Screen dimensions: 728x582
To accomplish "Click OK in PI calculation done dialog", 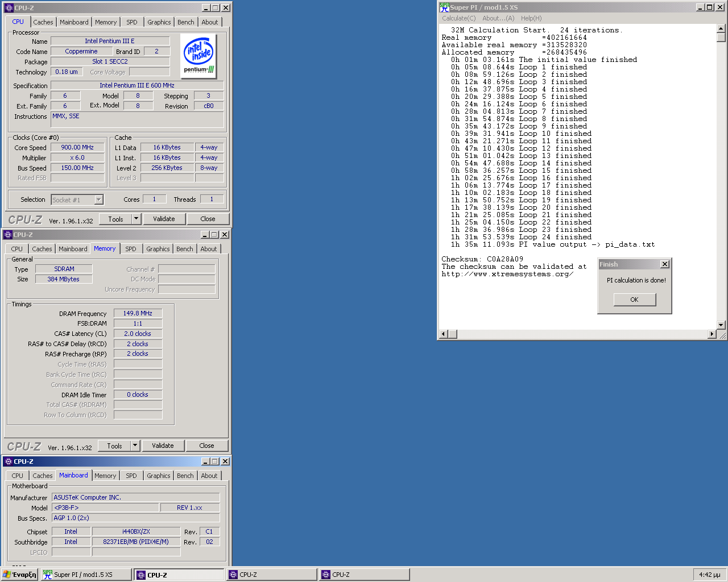I will [635, 300].
